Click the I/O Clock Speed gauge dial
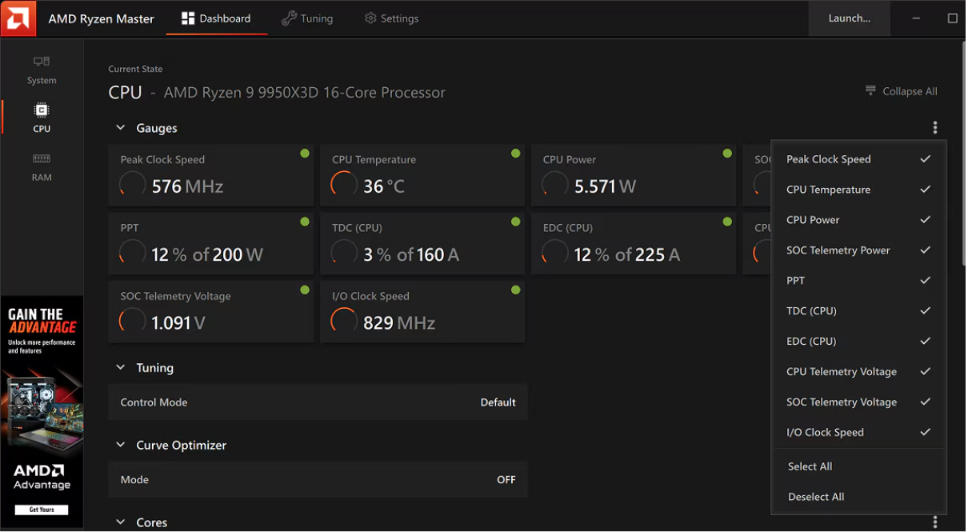The width and height of the screenshot is (966, 532). click(344, 321)
